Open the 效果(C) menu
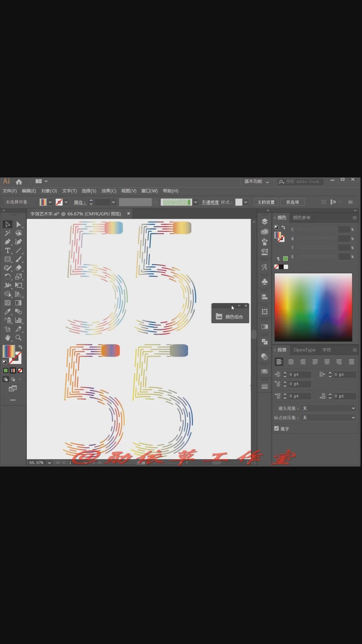Viewport: 362px width, 644px height. 109,191
